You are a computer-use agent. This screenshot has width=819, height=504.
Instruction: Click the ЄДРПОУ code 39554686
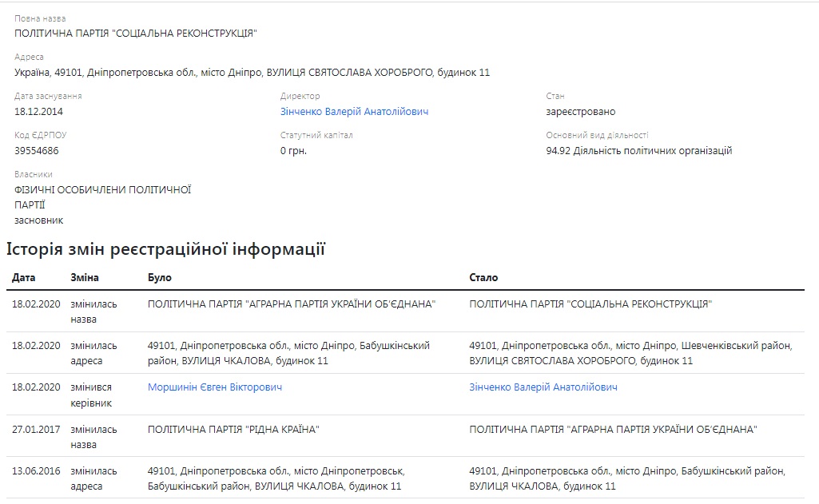tap(36, 151)
